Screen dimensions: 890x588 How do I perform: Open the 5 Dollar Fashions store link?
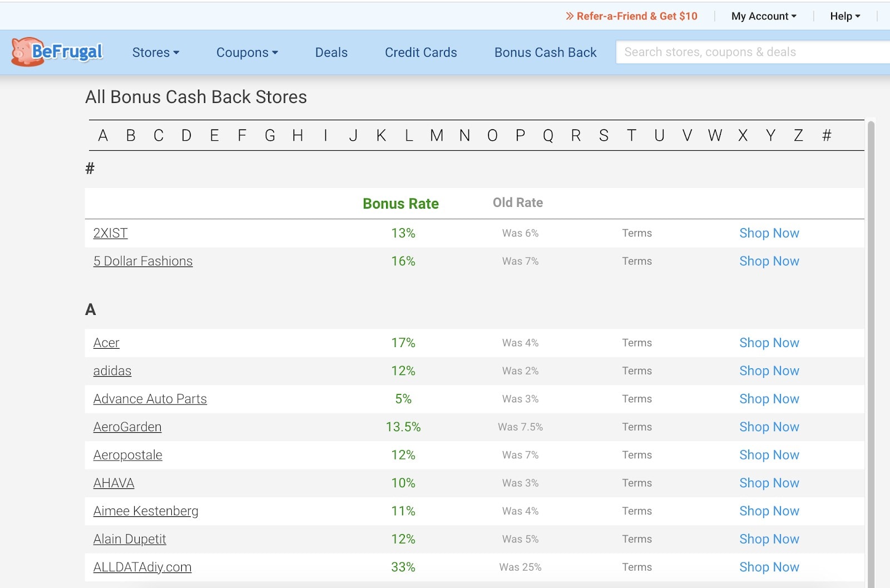143,261
